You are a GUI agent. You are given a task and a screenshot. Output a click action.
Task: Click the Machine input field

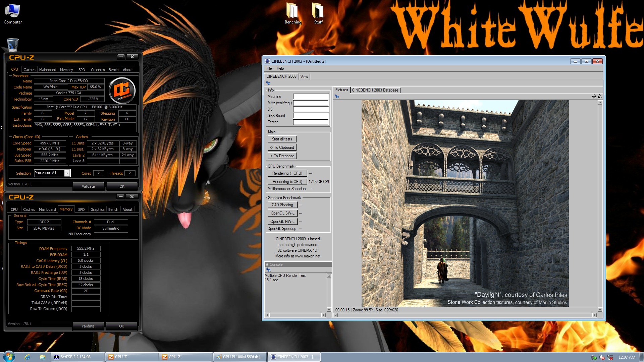tap(311, 97)
